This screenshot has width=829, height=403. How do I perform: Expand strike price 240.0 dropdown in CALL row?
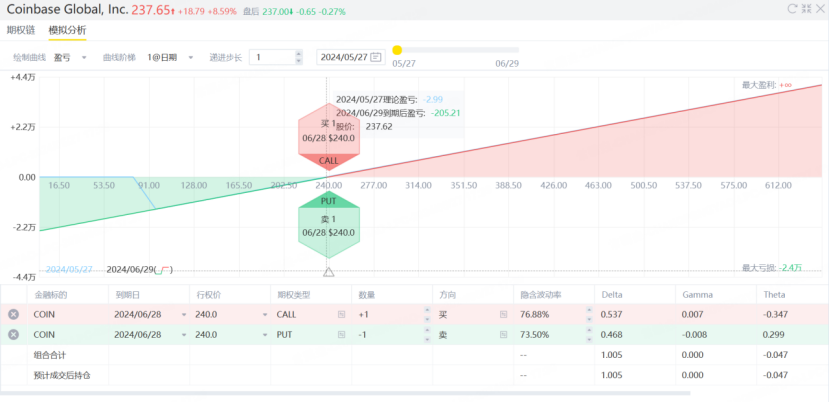pyautogui.click(x=265, y=315)
